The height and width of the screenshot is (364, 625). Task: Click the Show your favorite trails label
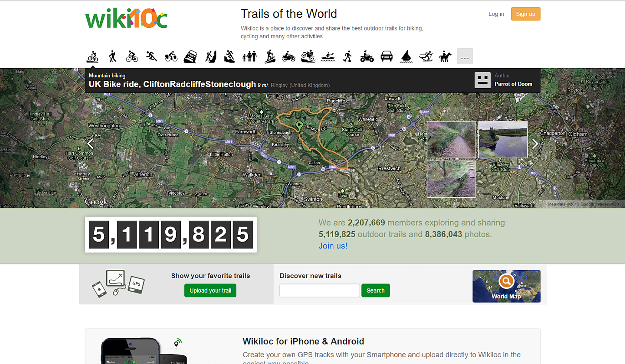click(210, 276)
